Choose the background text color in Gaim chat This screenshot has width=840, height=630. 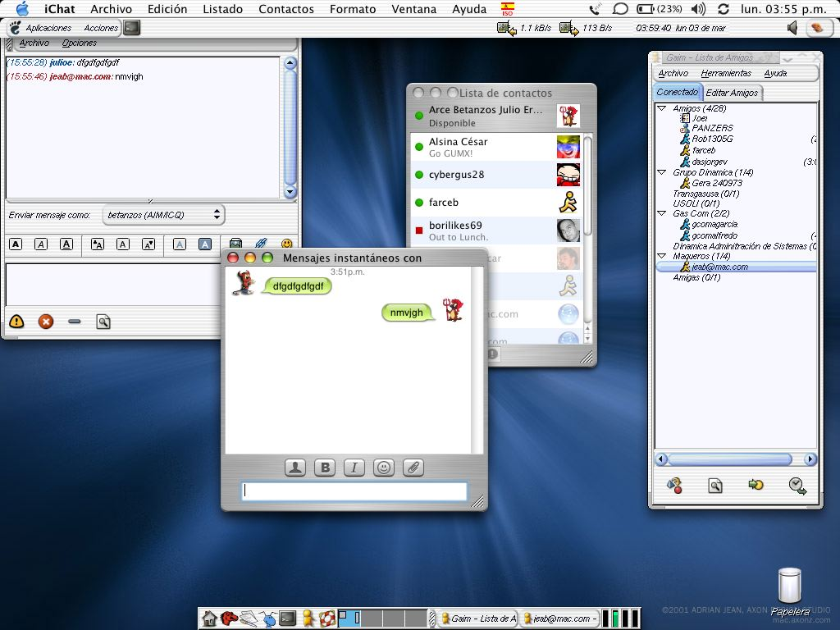(204, 244)
